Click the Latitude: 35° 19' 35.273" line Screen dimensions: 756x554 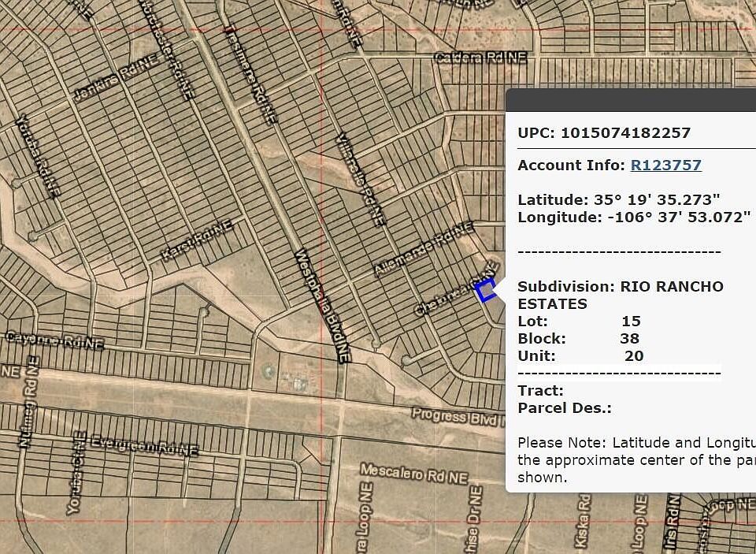[619, 200]
